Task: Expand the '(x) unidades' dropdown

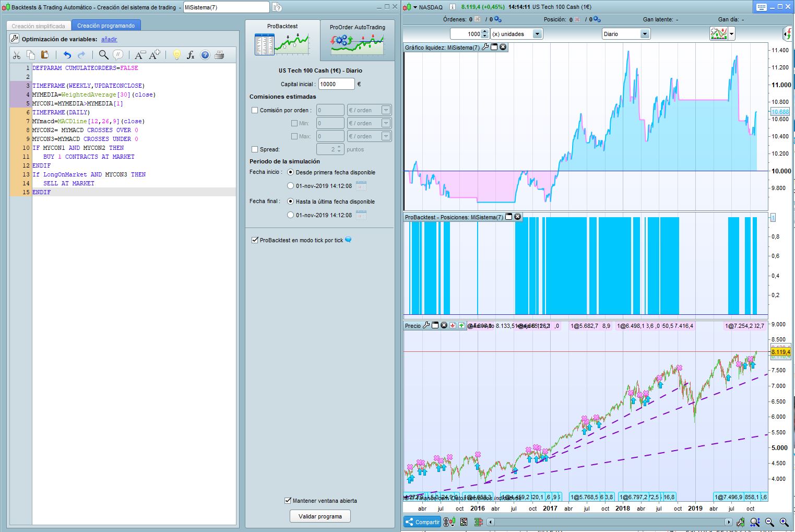Action: click(x=537, y=34)
